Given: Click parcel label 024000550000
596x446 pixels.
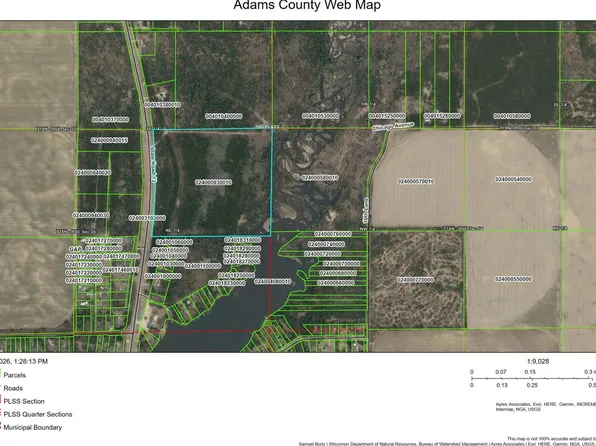Looking at the screenshot, I should [x=513, y=279].
